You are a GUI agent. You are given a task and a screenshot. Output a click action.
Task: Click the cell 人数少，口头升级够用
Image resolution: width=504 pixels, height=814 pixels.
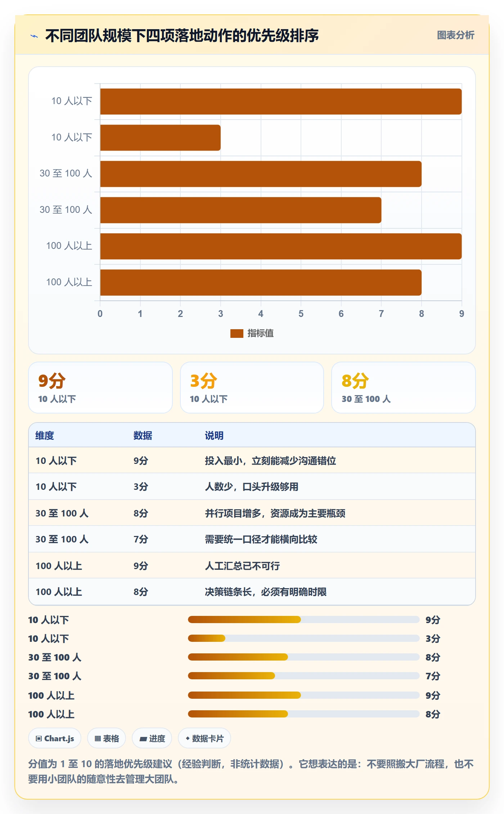pyautogui.click(x=252, y=487)
